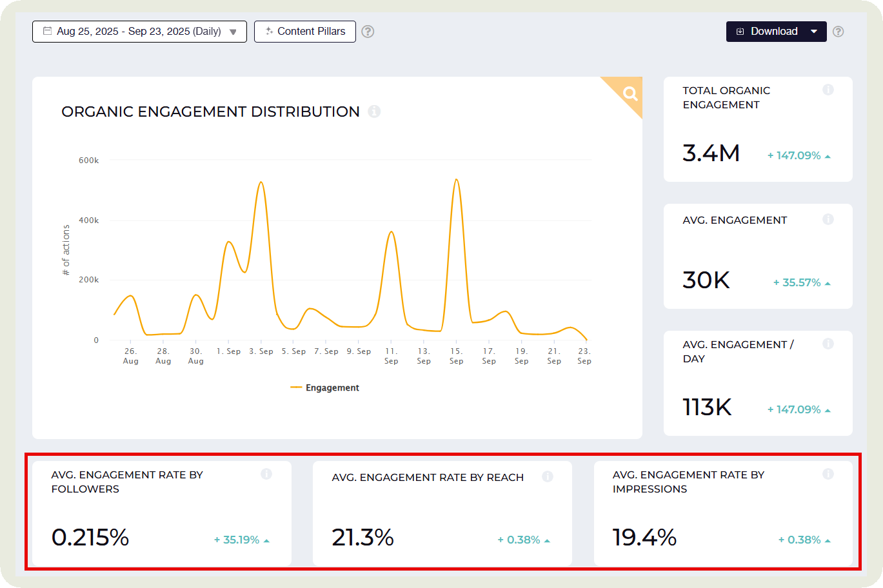Click help icon next to Content Pillars
883x588 pixels.
pos(368,32)
